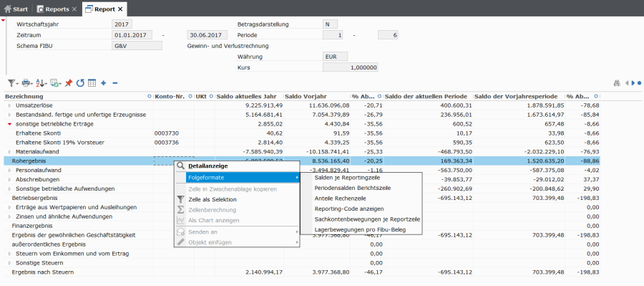
Task: Click Saldo der Vorjahresperiode column header
Action: pyautogui.click(x=516, y=96)
